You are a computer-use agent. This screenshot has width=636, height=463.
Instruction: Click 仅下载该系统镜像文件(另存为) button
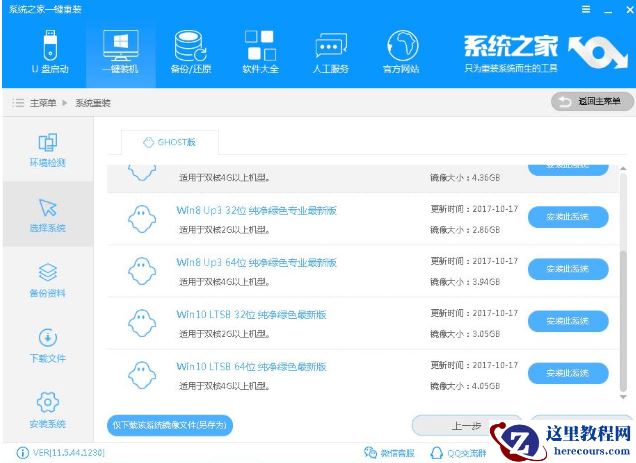[170, 425]
